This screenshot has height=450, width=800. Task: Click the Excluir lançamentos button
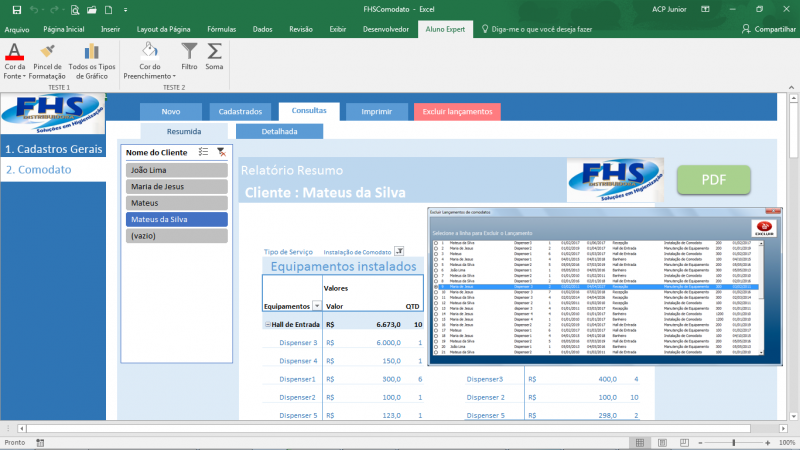(x=457, y=112)
